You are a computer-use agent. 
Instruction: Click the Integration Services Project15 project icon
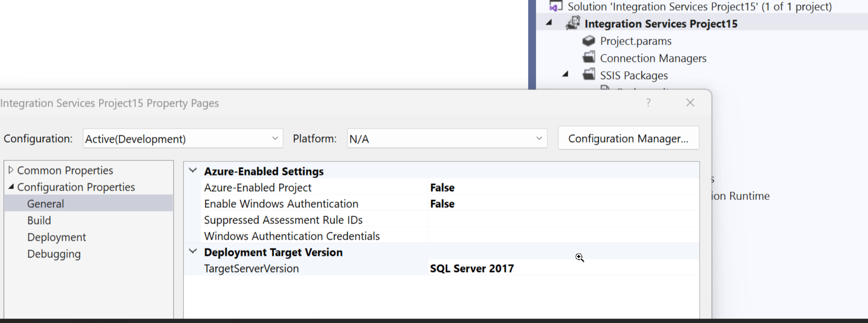(573, 23)
